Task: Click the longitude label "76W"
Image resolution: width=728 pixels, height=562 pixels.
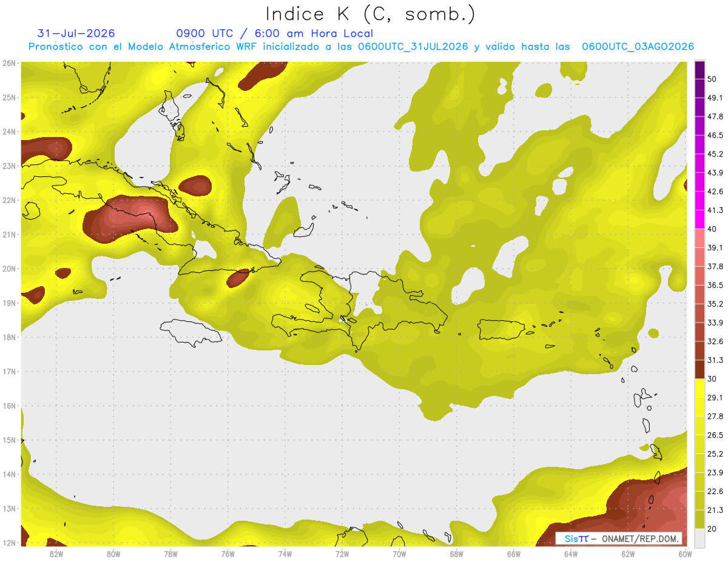Action: point(228,554)
